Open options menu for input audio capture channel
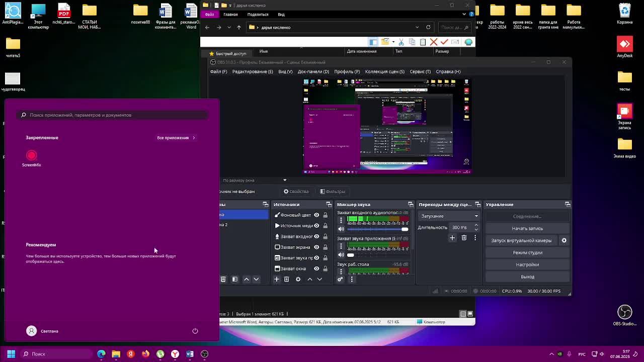 pos(341,220)
